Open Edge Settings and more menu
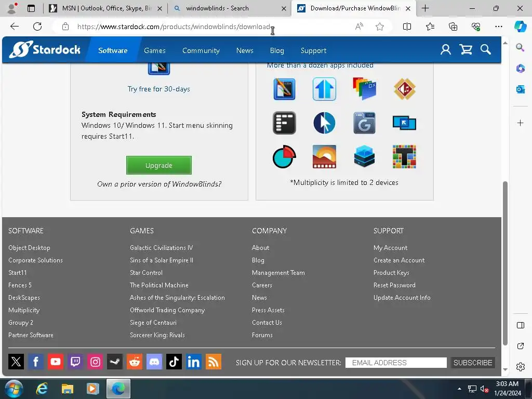The image size is (532, 399). 498,26
